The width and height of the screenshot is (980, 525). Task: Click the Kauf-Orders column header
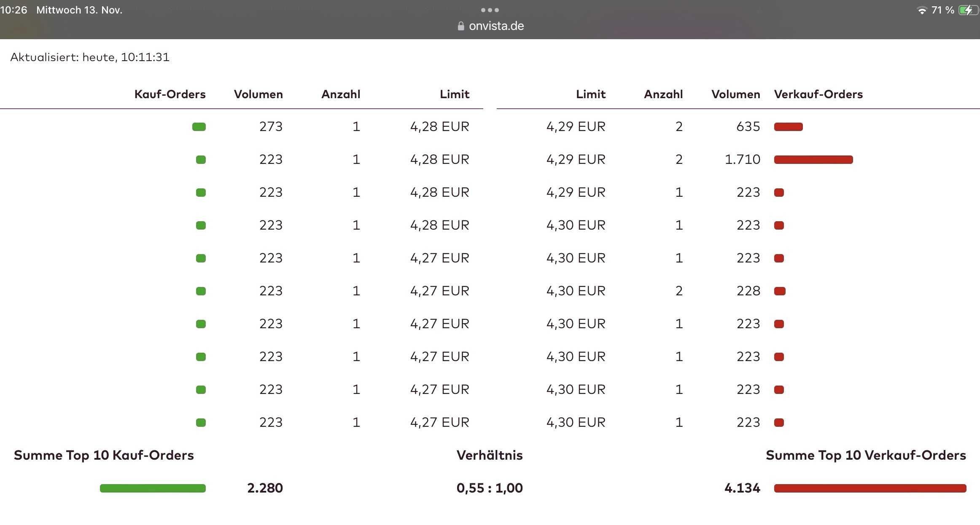(170, 94)
